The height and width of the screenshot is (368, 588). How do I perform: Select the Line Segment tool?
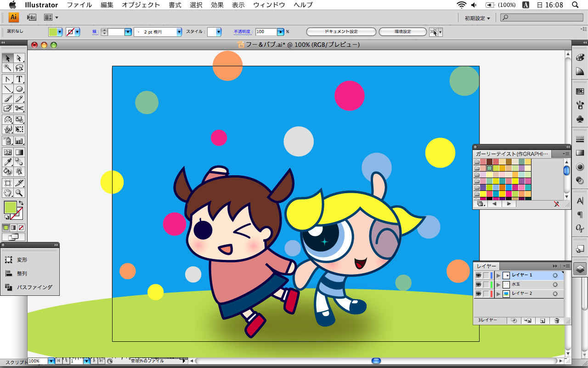point(8,89)
